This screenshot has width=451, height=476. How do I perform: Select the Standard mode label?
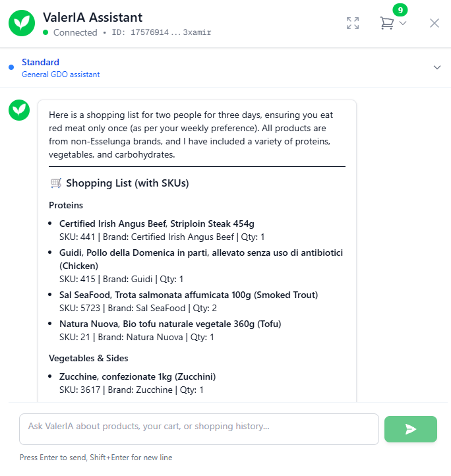click(40, 62)
